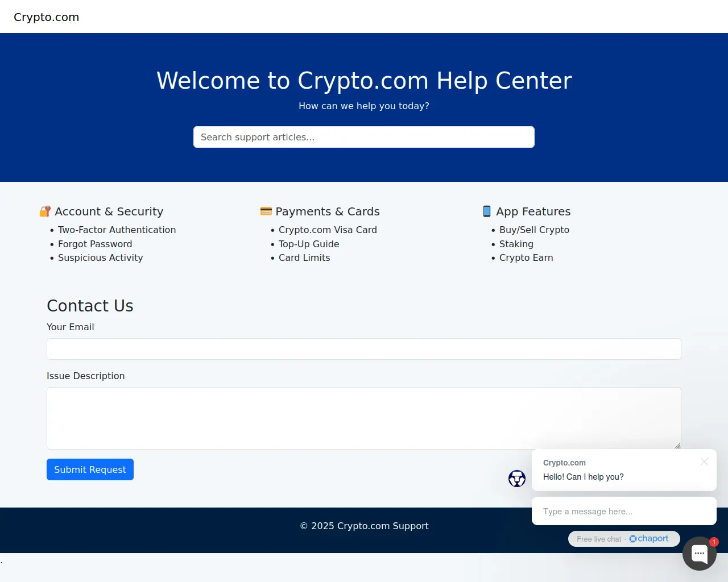The width and height of the screenshot is (728, 582).
Task: Focus the Search support articles field
Action: pos(364,137)
